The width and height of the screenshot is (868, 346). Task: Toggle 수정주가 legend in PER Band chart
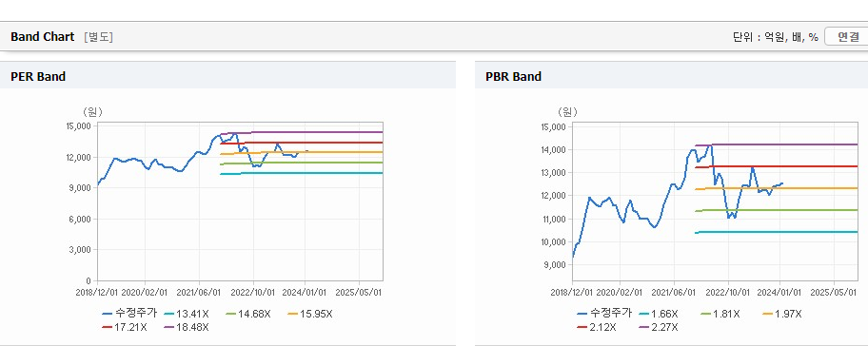pyautogui.click(x=129, y=314)
